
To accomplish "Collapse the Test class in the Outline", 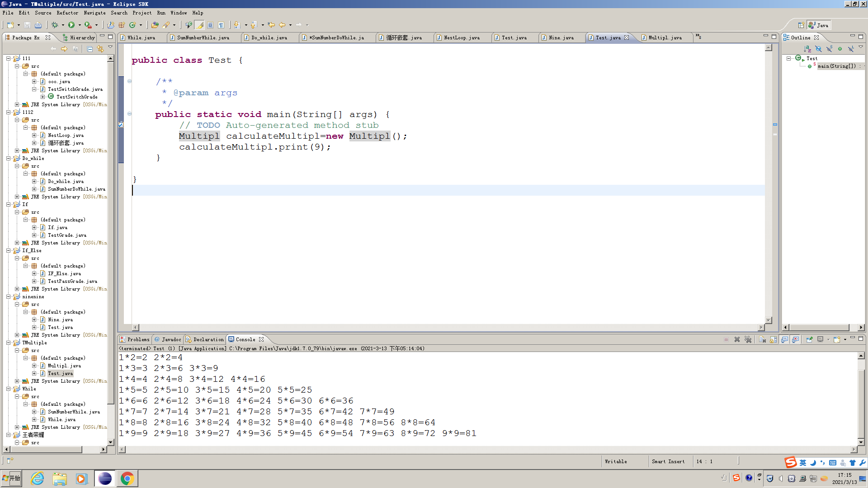I will pos(789,58).
